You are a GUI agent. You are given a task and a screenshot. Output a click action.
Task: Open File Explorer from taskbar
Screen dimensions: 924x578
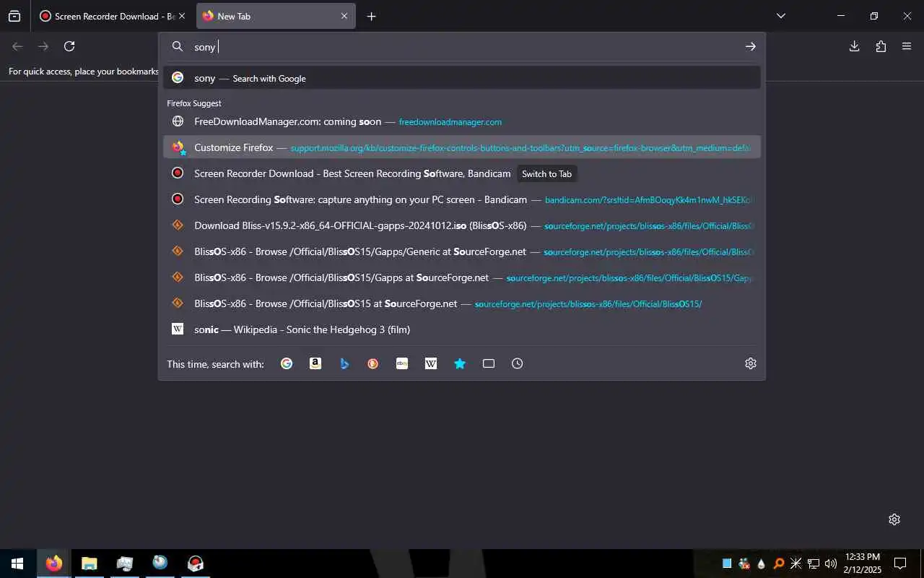click(x=89, y=564)
